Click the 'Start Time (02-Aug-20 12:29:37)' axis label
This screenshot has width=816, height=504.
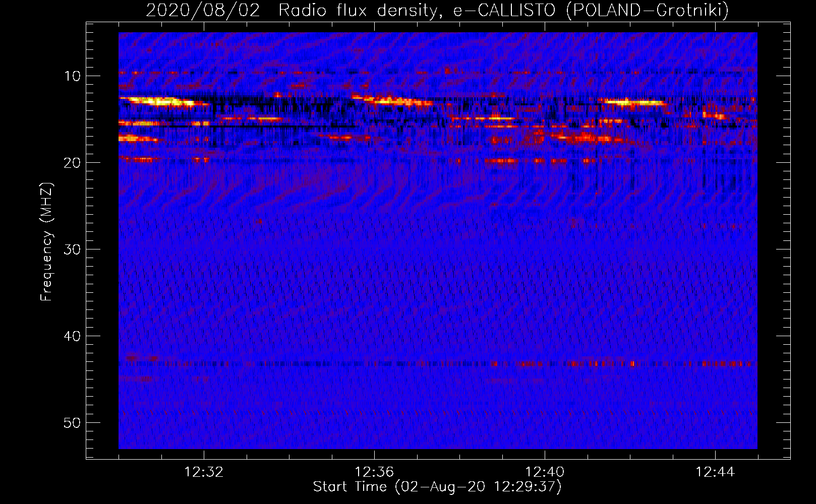point(437,487)
